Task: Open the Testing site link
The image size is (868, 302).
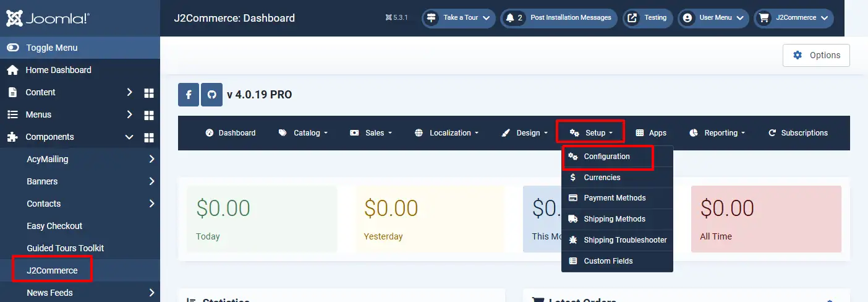Action: tap(648, 18)
